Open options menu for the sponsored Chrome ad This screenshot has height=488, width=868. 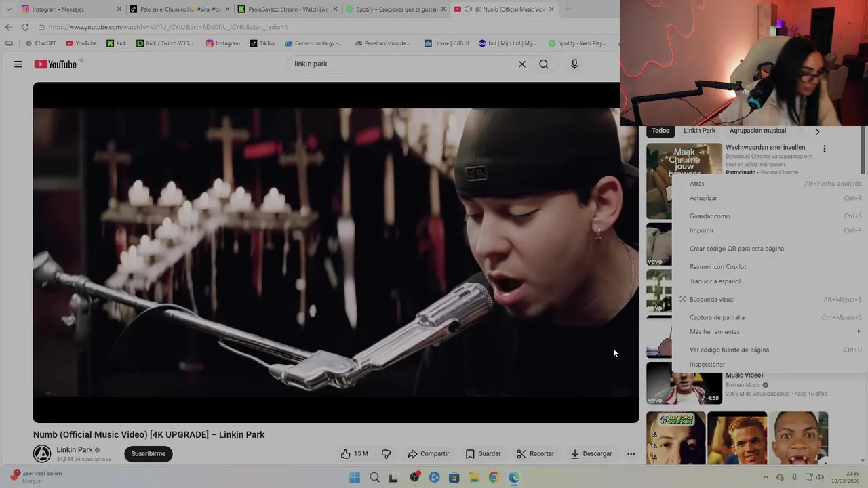pos(825,148)
